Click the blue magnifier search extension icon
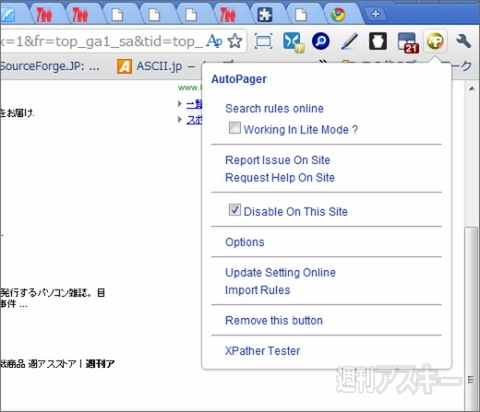The image size is (480, 412). [x=320, y=41]
